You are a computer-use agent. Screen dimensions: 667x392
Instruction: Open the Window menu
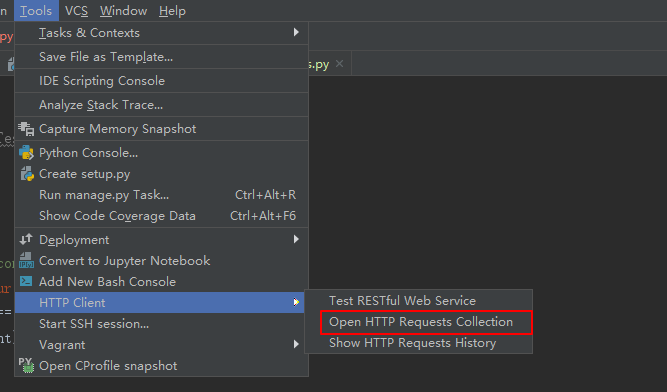(x=123, y=11)
